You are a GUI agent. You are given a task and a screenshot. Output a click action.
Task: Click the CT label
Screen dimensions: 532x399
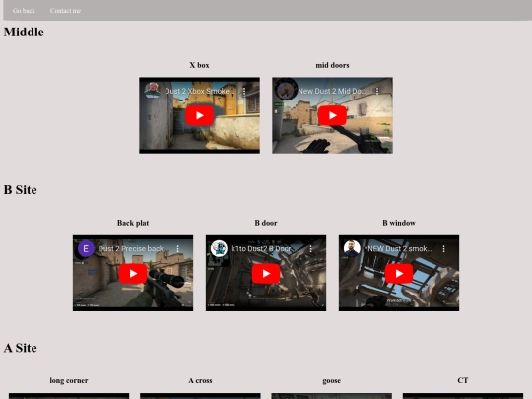(463, 380)
